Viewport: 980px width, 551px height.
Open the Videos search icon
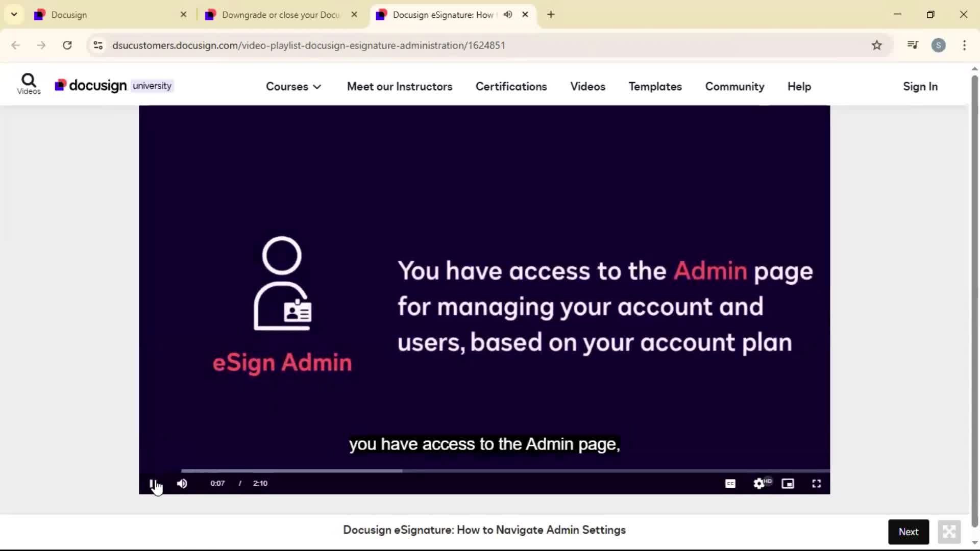[x=29, y=84]
